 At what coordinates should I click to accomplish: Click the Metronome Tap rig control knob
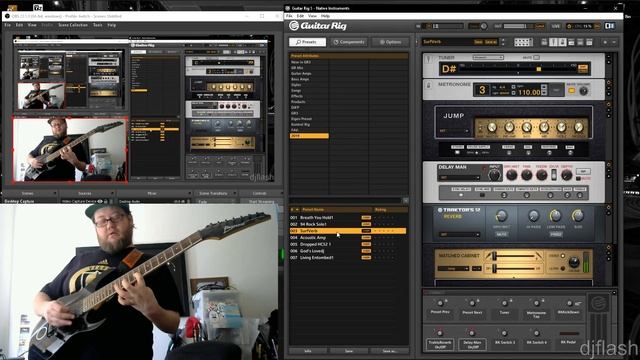point(536,303)
